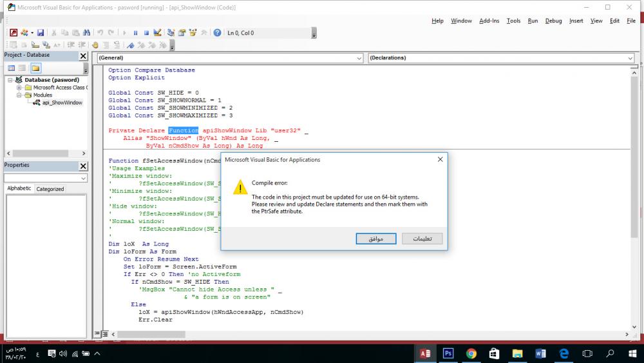644x363 pixels.
Task: Open Edit toolbar options arrow
Action: coord(172,45)
